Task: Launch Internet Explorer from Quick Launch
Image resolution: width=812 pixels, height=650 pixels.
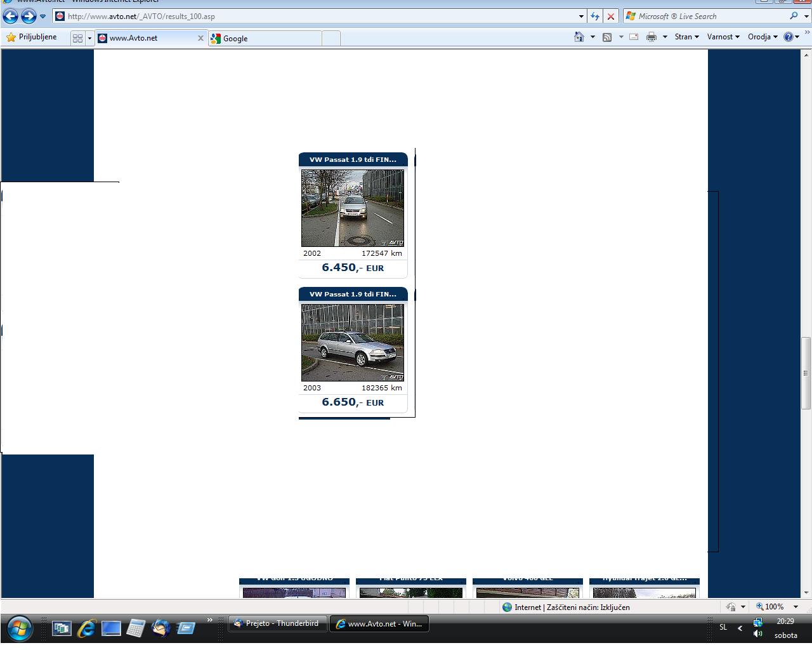Action: tap(86, 628)
